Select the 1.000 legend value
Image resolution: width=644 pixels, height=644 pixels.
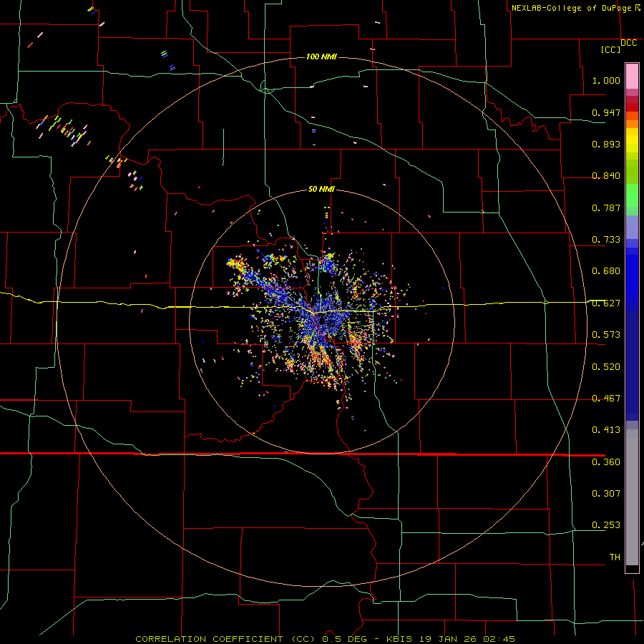606,80
